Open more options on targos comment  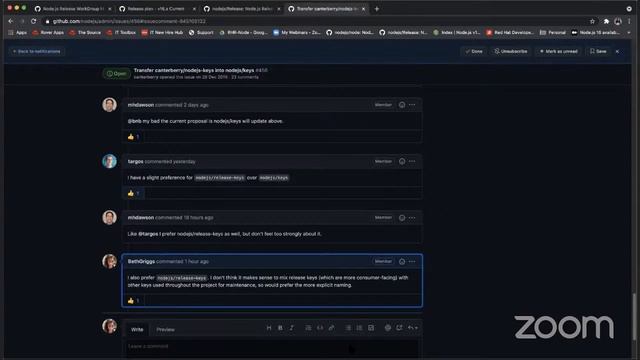click(x=412, y=162)
